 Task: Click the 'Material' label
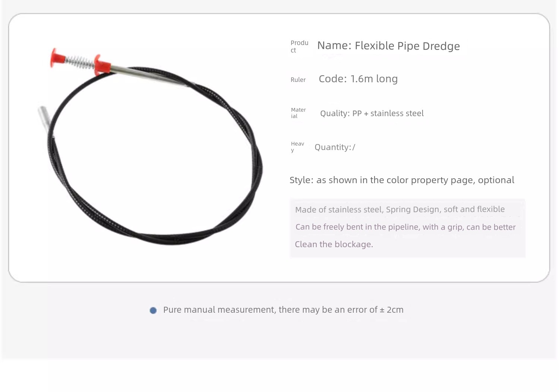coord(298,113)
